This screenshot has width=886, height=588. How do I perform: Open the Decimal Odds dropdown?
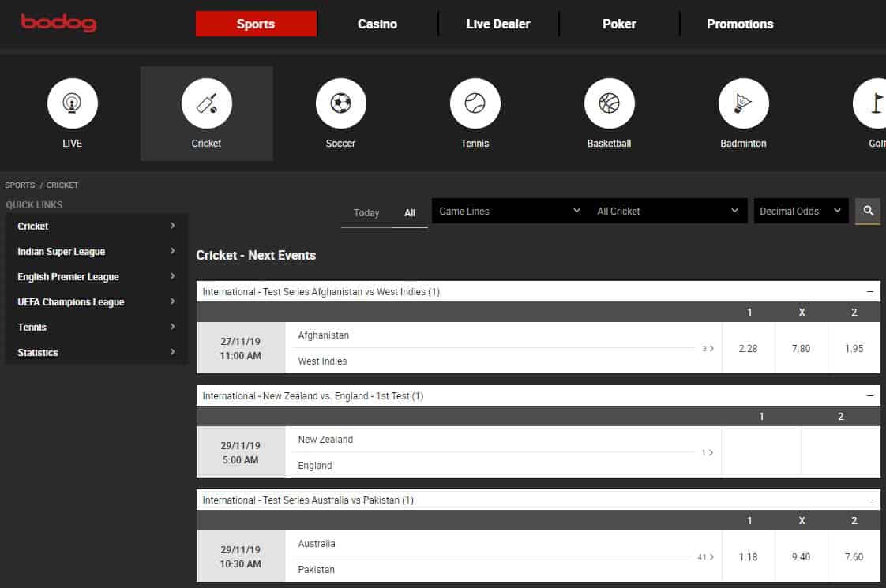pos(801,211)
